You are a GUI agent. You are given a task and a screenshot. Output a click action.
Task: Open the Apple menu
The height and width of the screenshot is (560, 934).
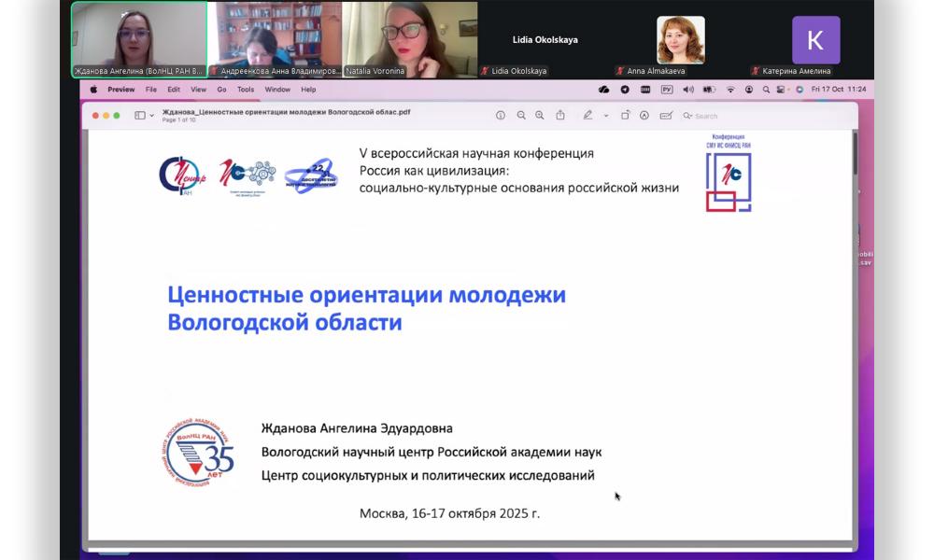(93, 90)
